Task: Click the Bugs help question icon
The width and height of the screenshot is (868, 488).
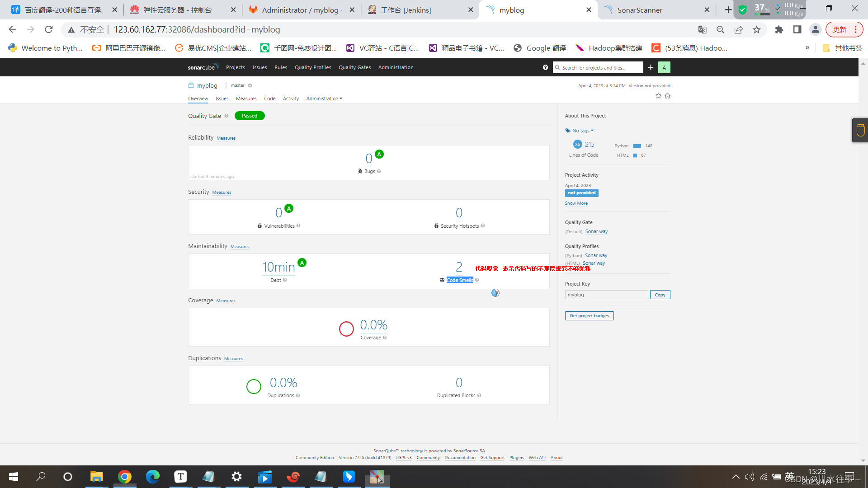Action: (x=379, y=171)
